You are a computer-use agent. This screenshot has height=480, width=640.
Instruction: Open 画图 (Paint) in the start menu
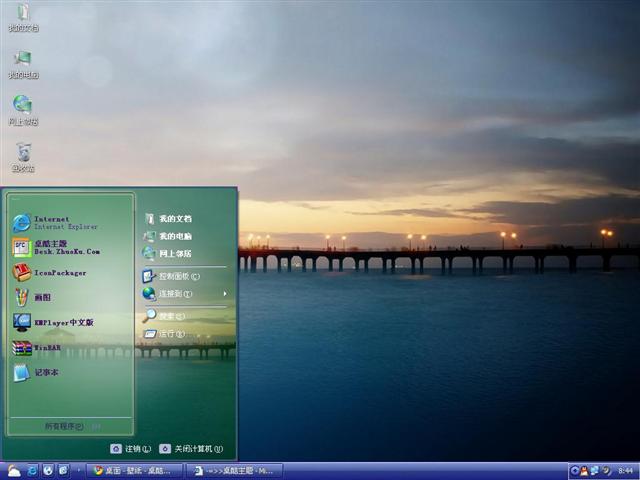40,297
